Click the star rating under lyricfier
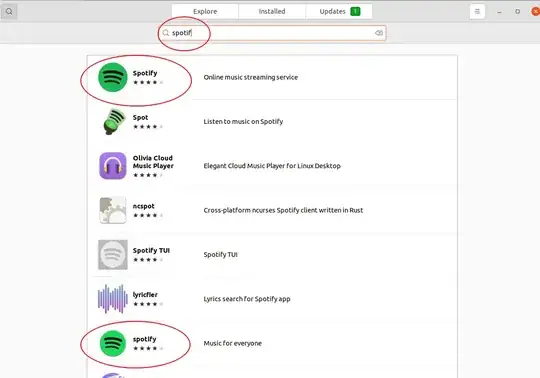540x378 pixels. tap(148, 304)
